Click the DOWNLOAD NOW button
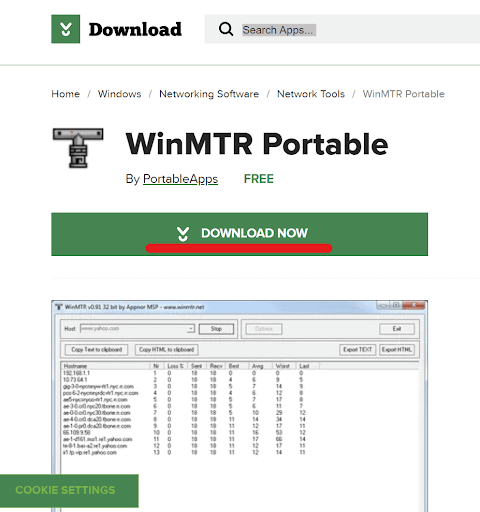 [239, 234]
